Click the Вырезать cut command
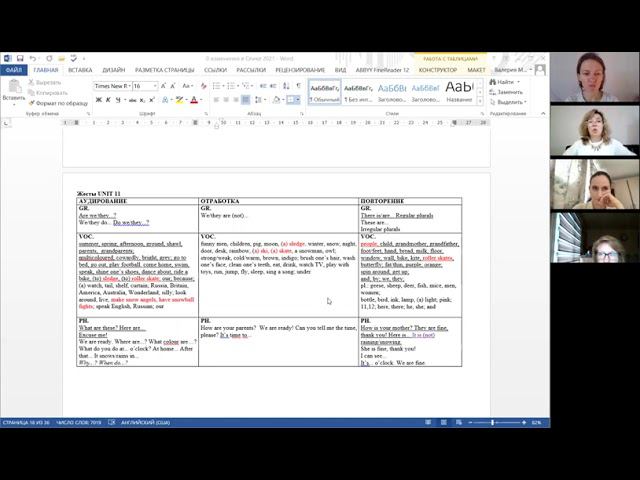 [x=44, y=82]
